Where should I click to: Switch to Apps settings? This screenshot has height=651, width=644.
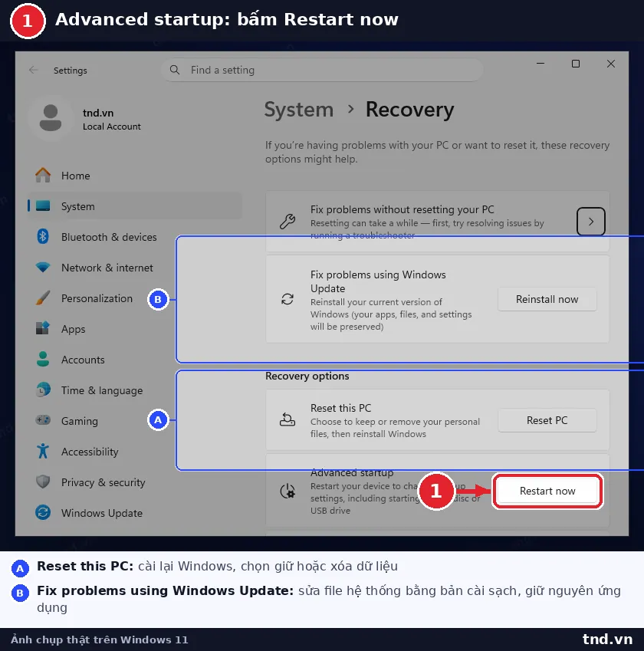(x=135, y=329)
